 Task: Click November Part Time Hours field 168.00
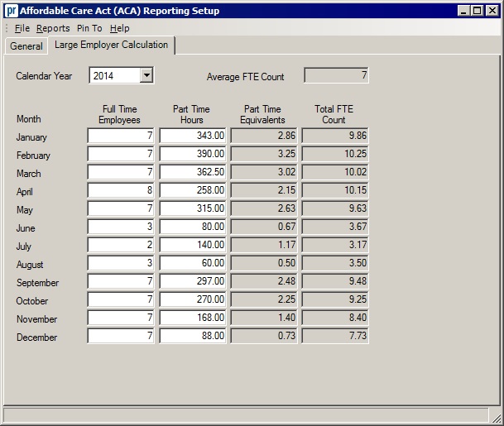point(193,318)
